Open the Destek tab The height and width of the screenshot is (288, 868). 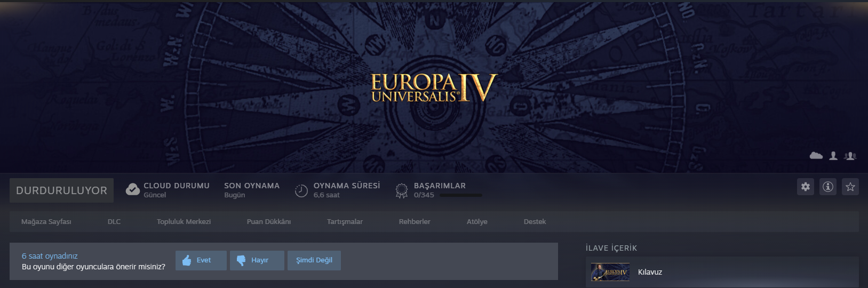535,221
